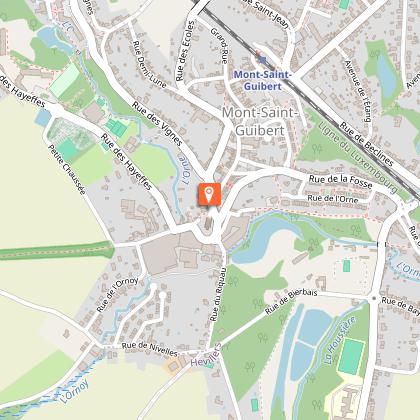Click the Rue de la Fosse label
420x420 pixels.
pyautogui.click(x=340, y=181)
